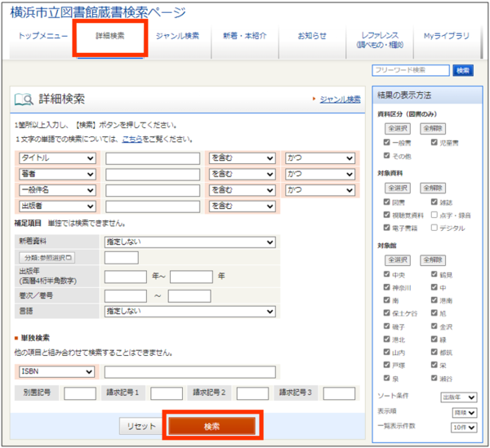Screen dimensions: 490x448
Task: Expand the 言語 language dropdown
Action: (x=189, y=311)
